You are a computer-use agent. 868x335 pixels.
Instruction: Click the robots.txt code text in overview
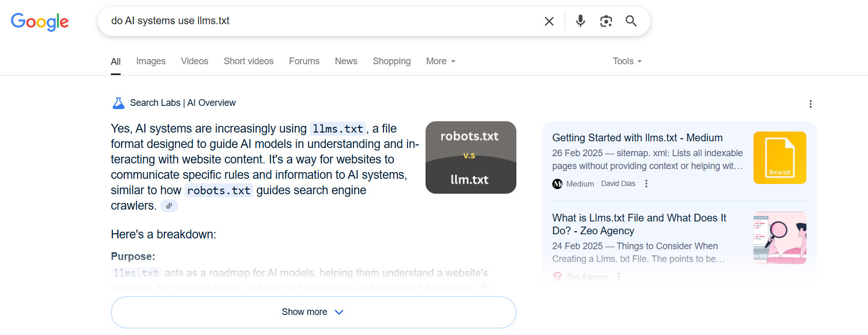(x=219, y=191)
